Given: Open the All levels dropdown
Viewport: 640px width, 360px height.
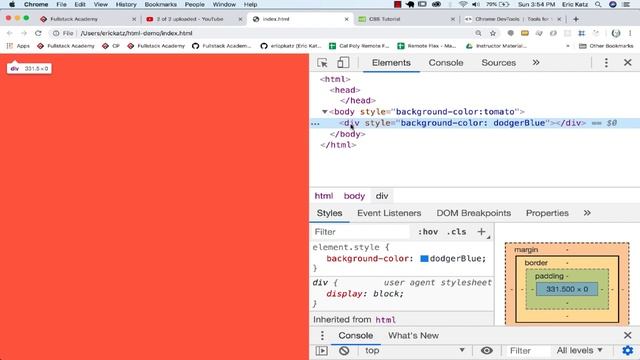Looking at the screenshot, I should [580, 351].
